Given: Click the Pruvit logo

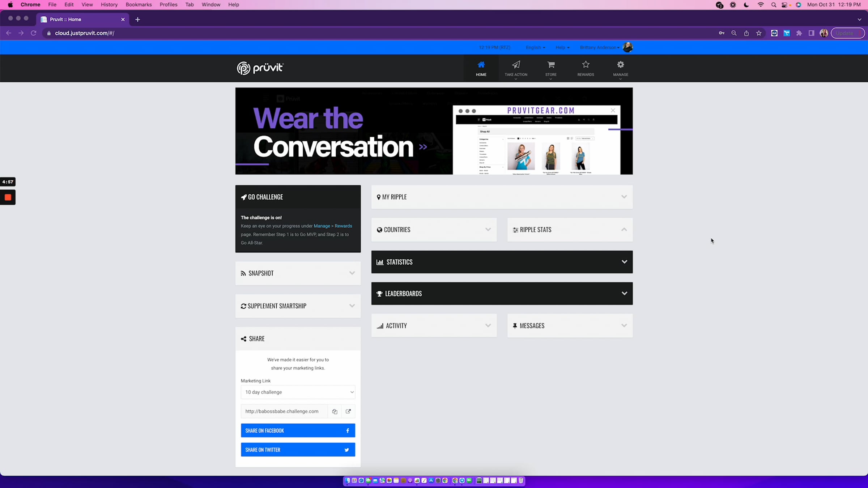Looking at the screenshot, I should click(x=260, y=68).
